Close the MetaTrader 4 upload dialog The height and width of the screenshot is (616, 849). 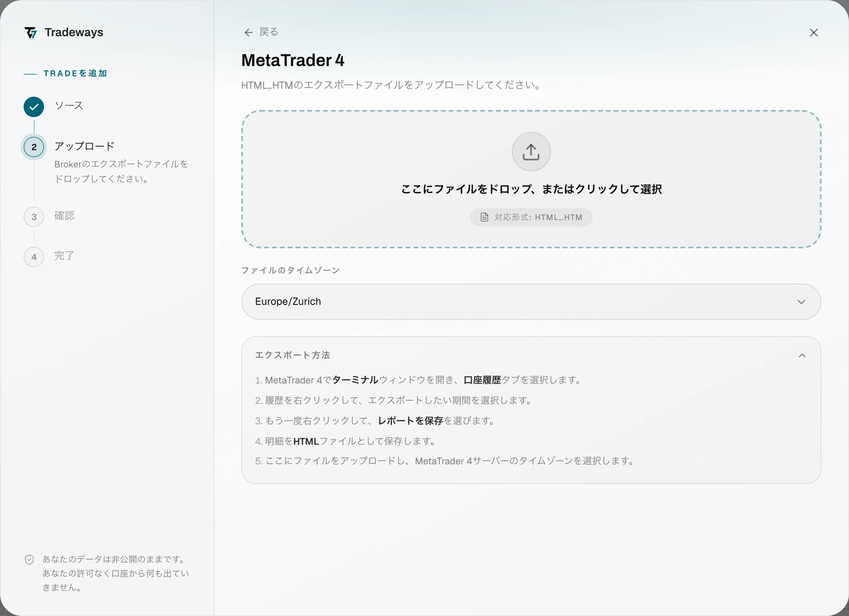pos(814,33)
